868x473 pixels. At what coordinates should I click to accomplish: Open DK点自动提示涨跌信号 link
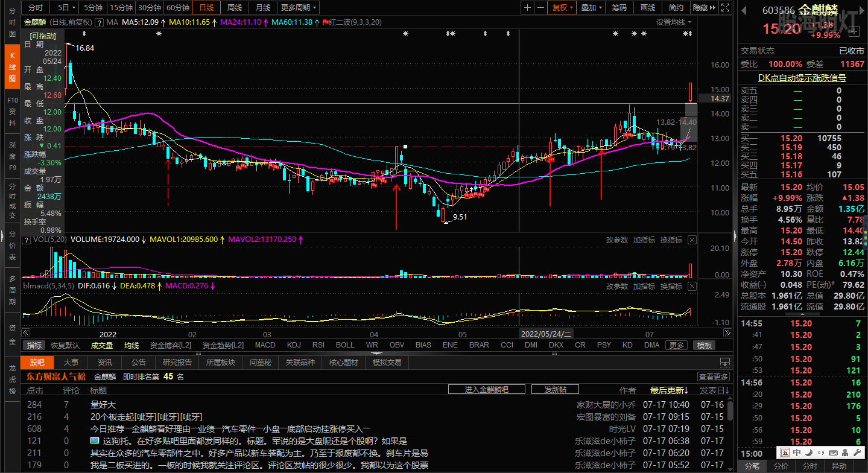pyautogui.click(x=802, y=77)
